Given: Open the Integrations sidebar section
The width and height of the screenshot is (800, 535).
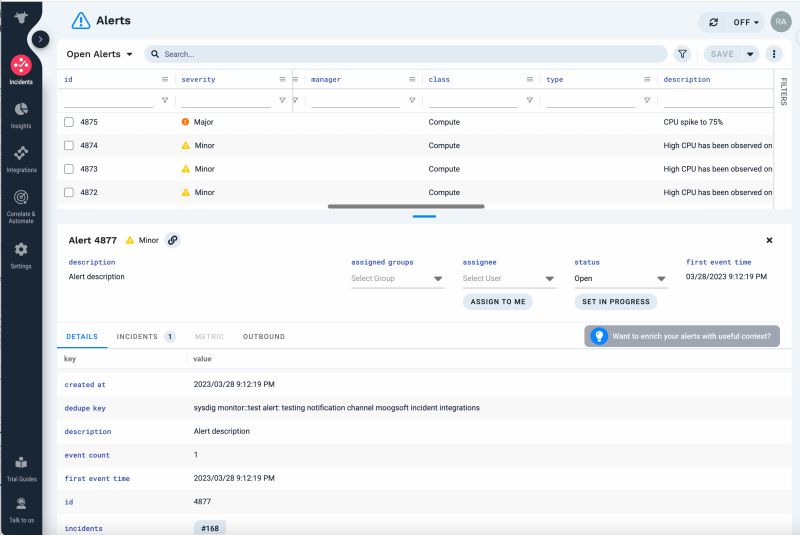Looking at the screenshot, I should 21,159.
